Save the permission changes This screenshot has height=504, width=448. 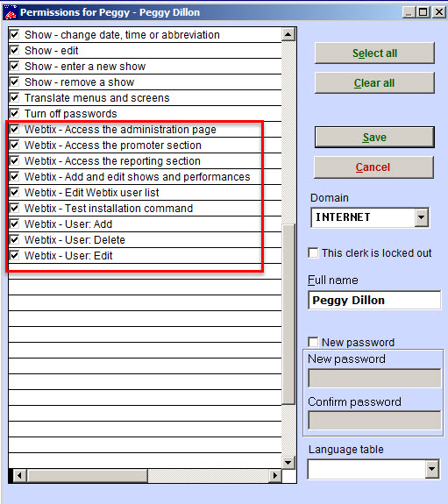(x=374, y=138)
